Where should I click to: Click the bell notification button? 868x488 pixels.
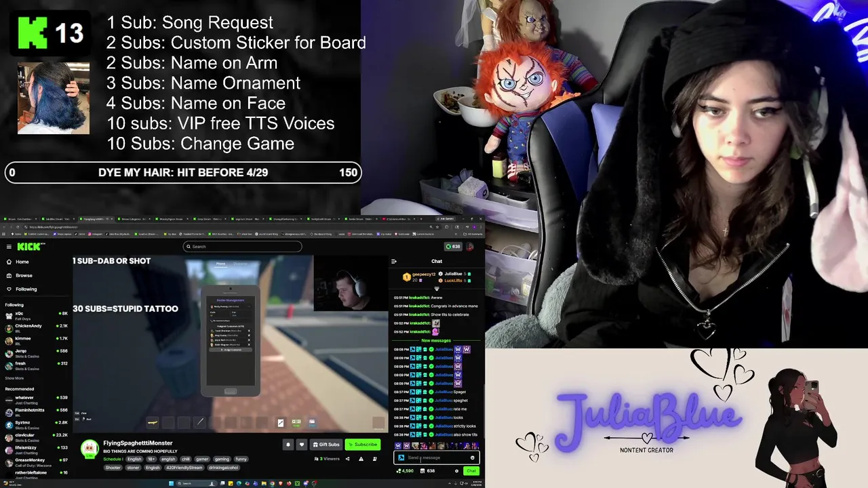click(x=288, y=445)
